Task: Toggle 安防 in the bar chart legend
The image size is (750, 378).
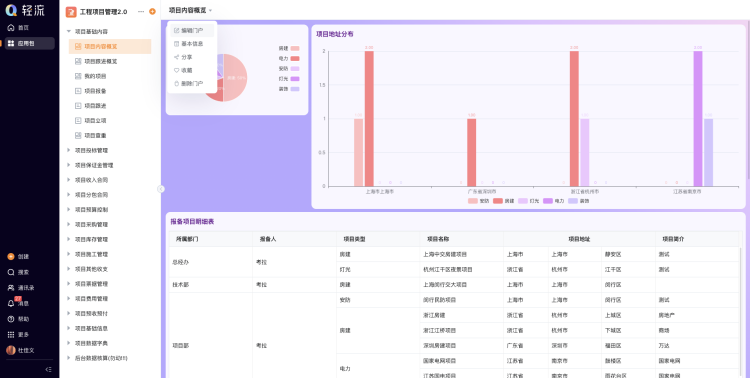Action: [x=478, y=201]
